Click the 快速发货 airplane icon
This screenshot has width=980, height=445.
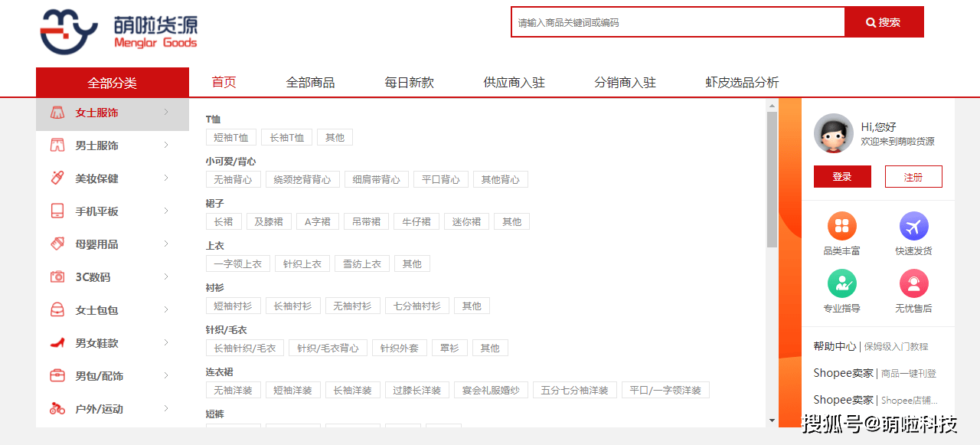coord(913,226)
